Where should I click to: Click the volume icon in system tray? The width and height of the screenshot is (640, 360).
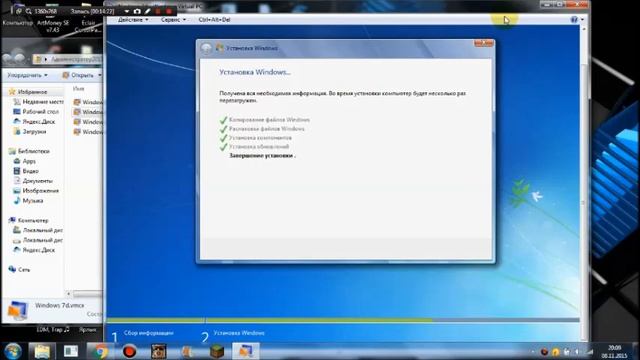577,351
